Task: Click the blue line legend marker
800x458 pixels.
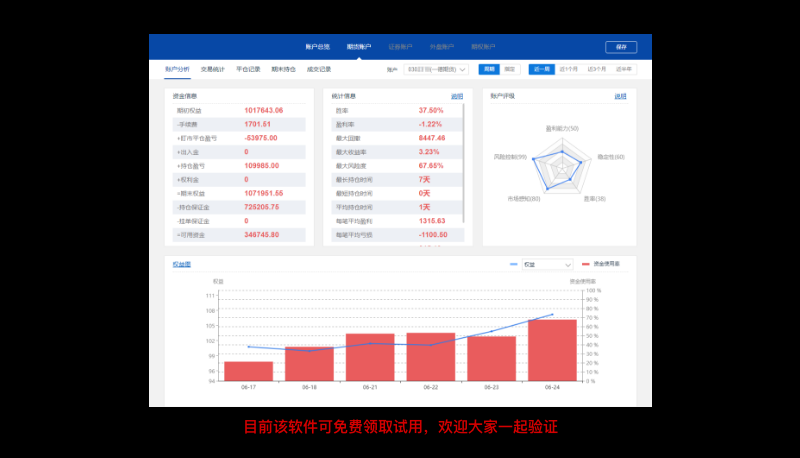Action: [x=514, y=264]
